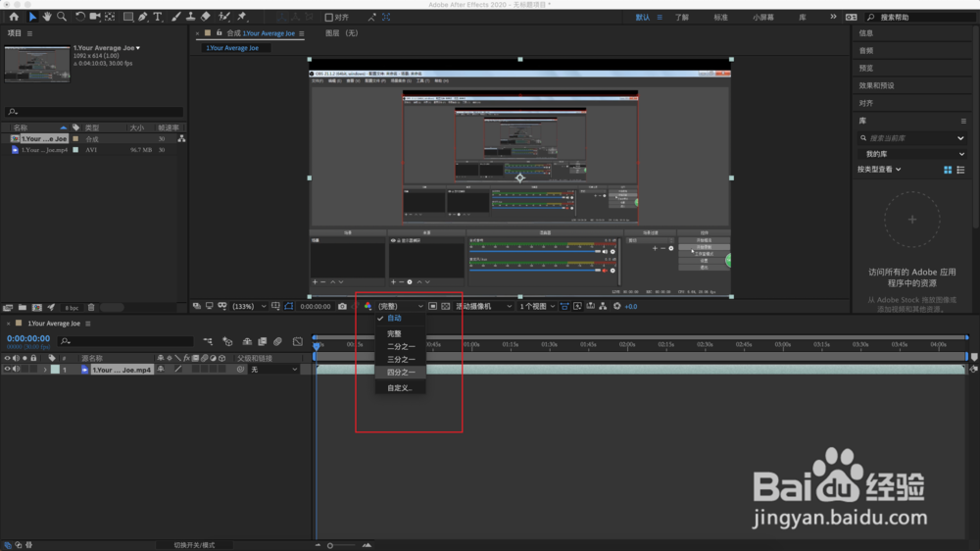The image size is (980, 551).
Task: Choose 自动 in the resolution menu
Action: [x=400, y=319]
